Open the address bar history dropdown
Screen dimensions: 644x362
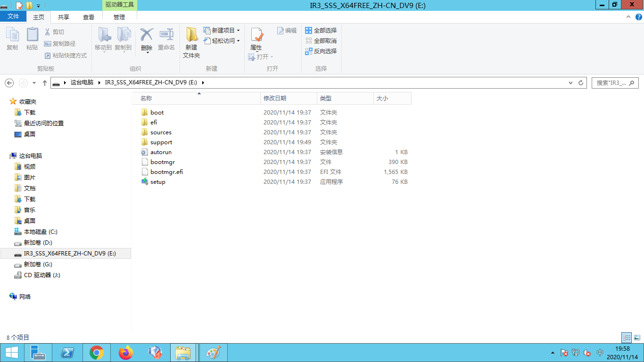(x=571, y=82)
